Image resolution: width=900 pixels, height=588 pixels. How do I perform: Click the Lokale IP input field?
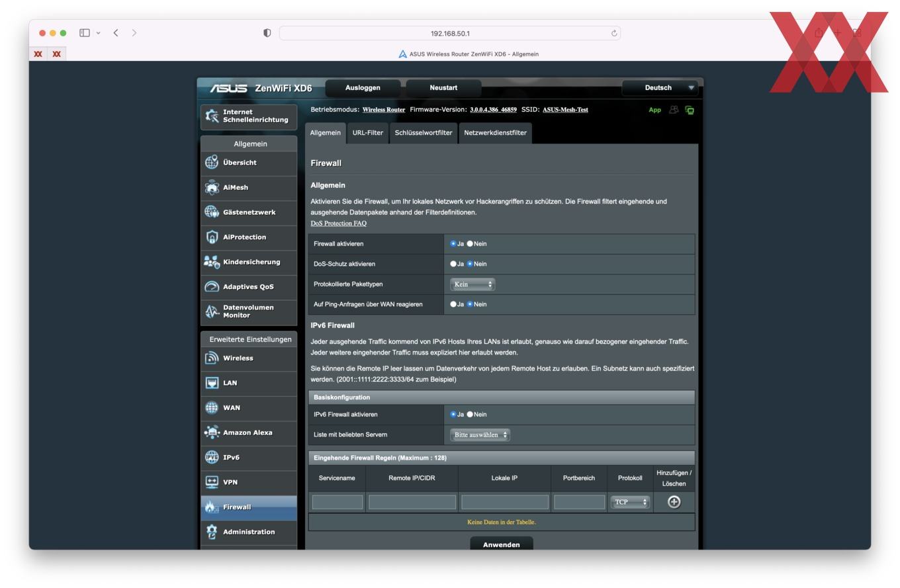(x=505, y=502)
